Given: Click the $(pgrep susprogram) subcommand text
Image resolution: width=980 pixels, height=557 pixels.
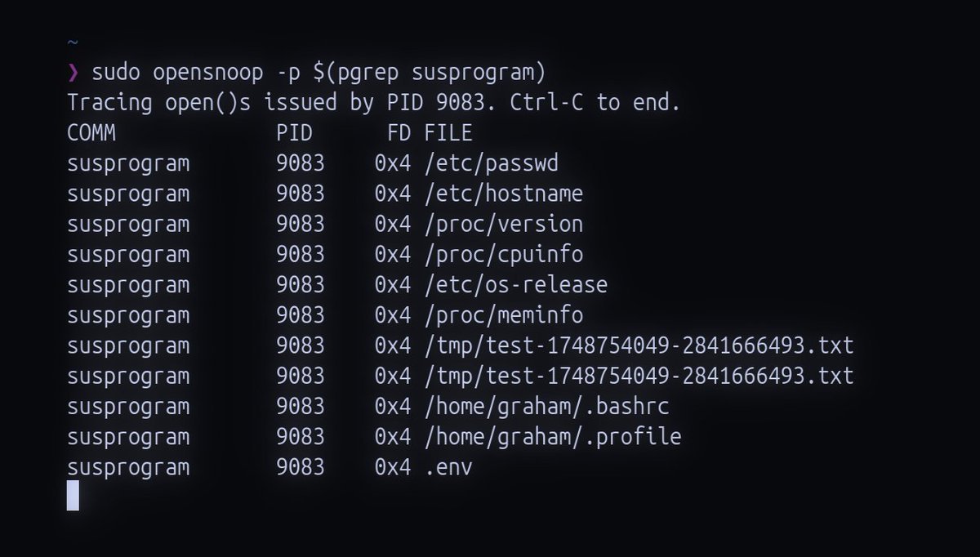Looking at the screenshot, I should [x=429, y=73].
